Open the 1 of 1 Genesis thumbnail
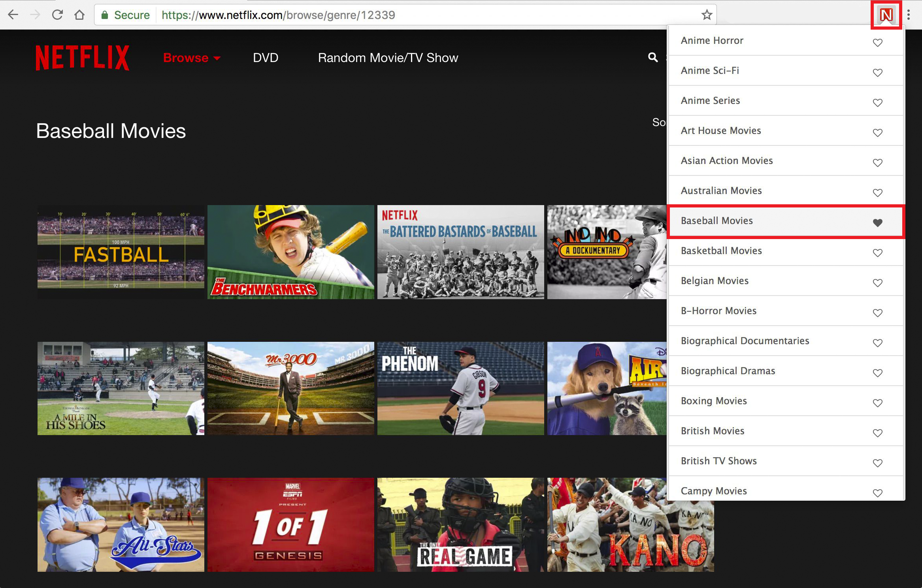 pyautogui.click(x=291, y=525)
